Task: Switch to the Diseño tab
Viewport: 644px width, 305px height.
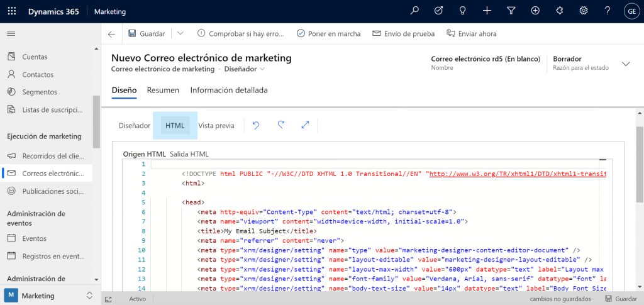Action: pyautogui.click(x=124, y=91)
